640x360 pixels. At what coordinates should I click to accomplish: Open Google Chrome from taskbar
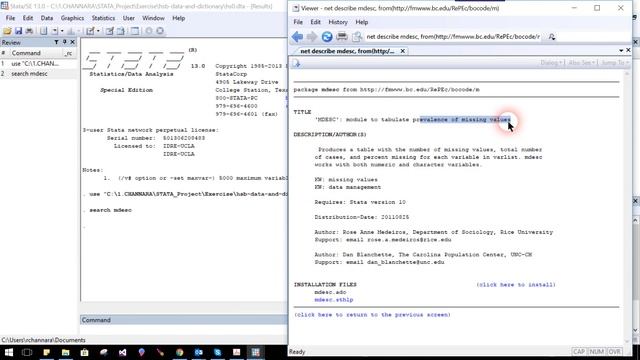tap(180, 352)
